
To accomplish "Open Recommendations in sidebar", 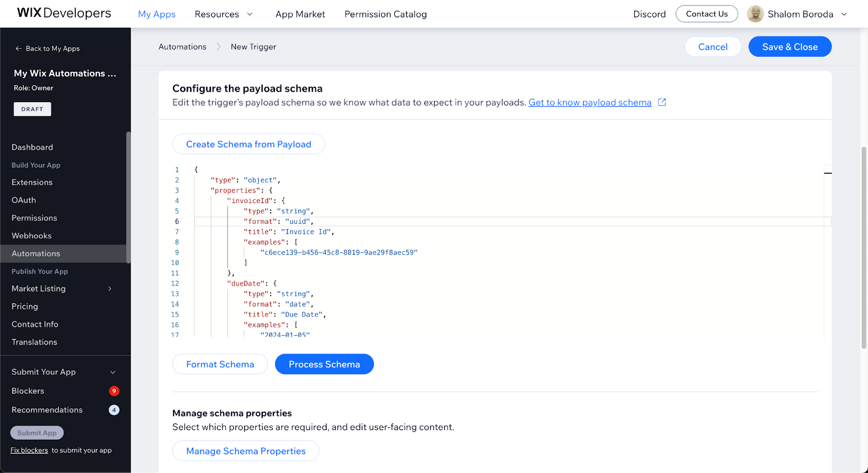I will click(x=47, y=410).
